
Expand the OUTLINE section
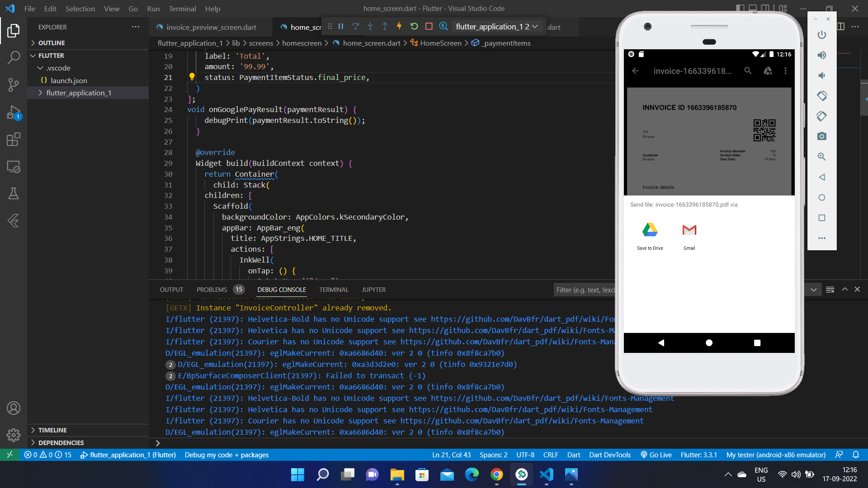point(88,43)
